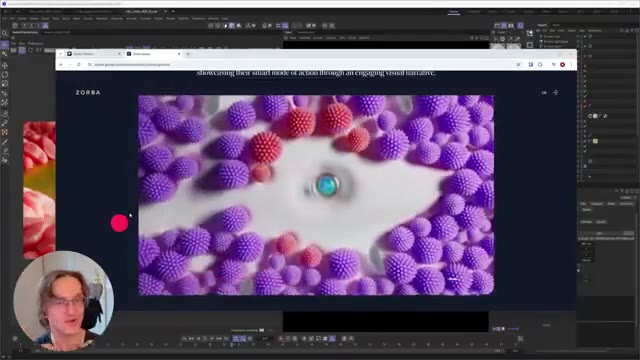Screen dimensions: 640x360
Task: Toggle enable checkmark of topmost light object
Action: tap(585, 36)
